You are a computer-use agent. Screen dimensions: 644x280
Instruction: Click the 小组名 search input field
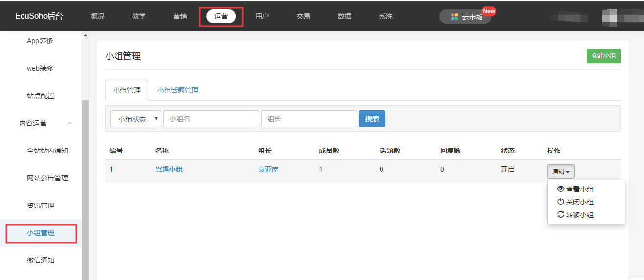click(211, 119)
